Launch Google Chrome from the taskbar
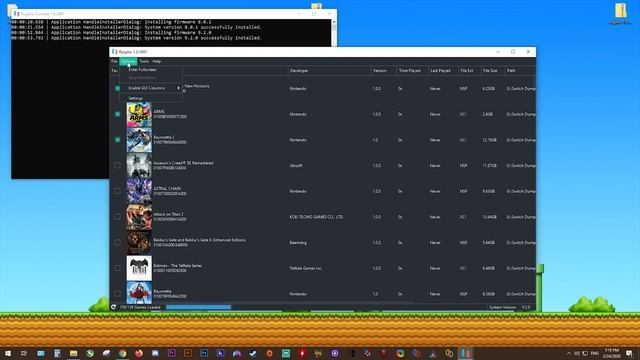The image size is (640, 360). (x=122, y=353)
